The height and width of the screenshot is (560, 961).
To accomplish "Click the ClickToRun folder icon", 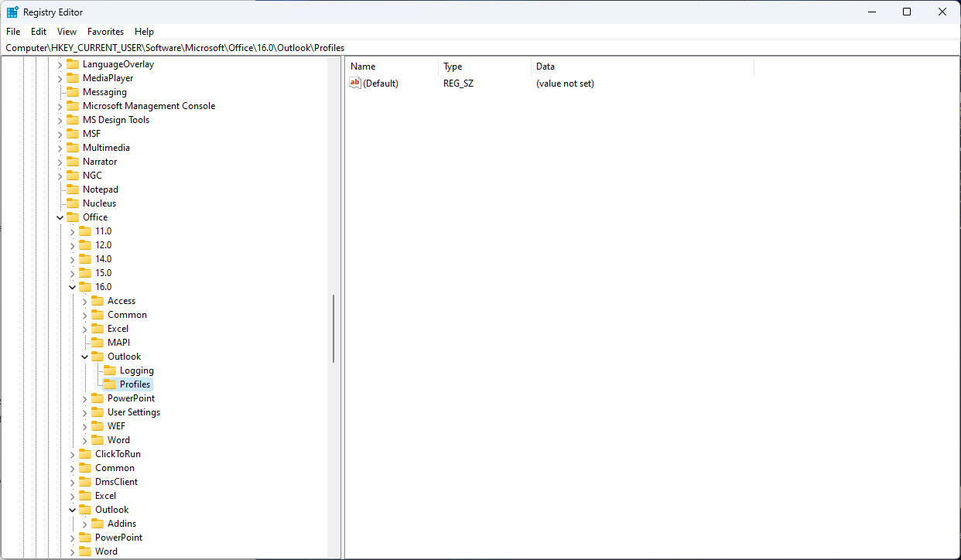I will pyautogui.click(x=85, y=454).
